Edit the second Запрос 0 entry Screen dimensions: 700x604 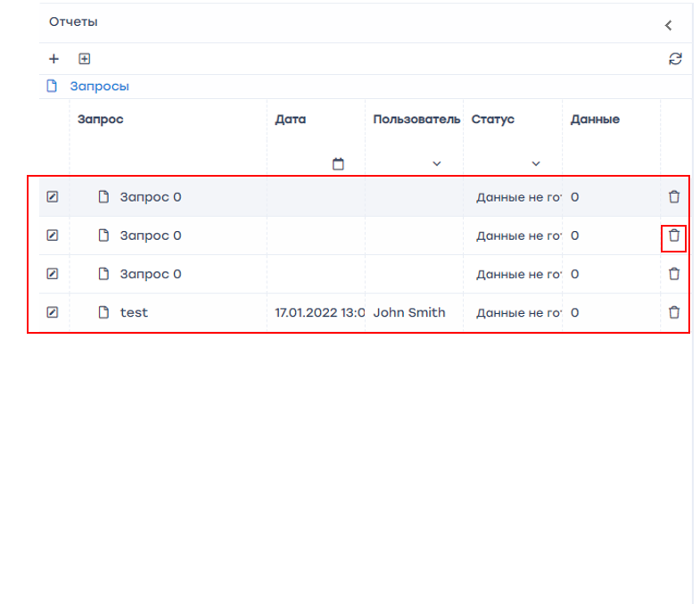tap(53, 236)
